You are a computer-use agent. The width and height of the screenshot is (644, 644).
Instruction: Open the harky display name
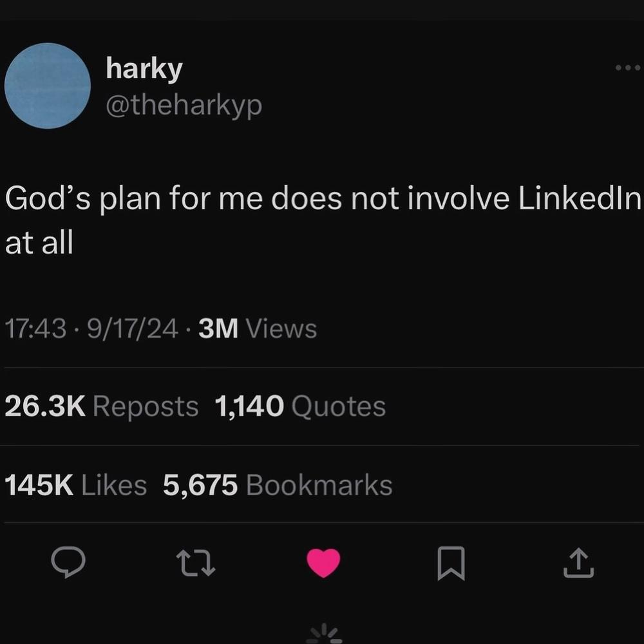coord(144,68)
